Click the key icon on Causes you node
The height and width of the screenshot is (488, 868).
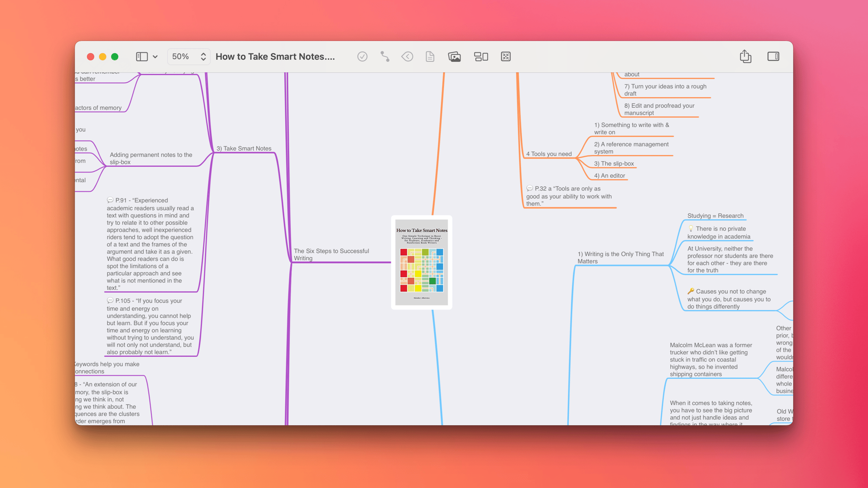(x=691, y=291)
